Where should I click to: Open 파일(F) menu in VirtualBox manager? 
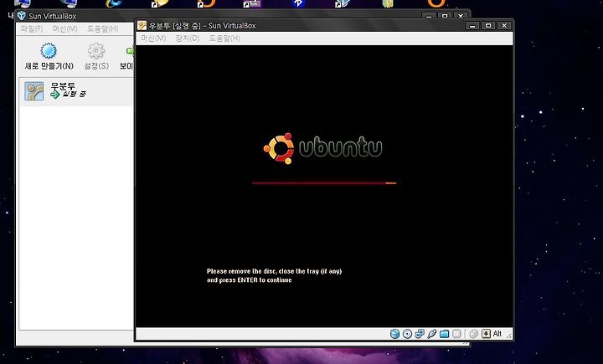coord(32,28)
